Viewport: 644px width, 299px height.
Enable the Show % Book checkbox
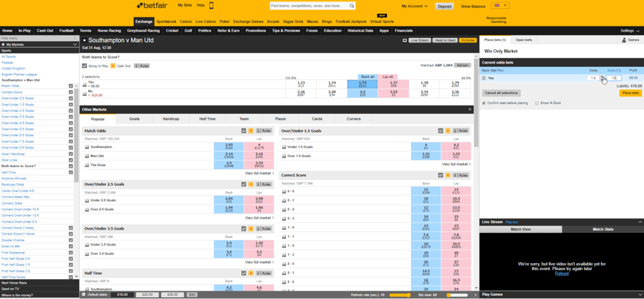[x=537, y=103]
